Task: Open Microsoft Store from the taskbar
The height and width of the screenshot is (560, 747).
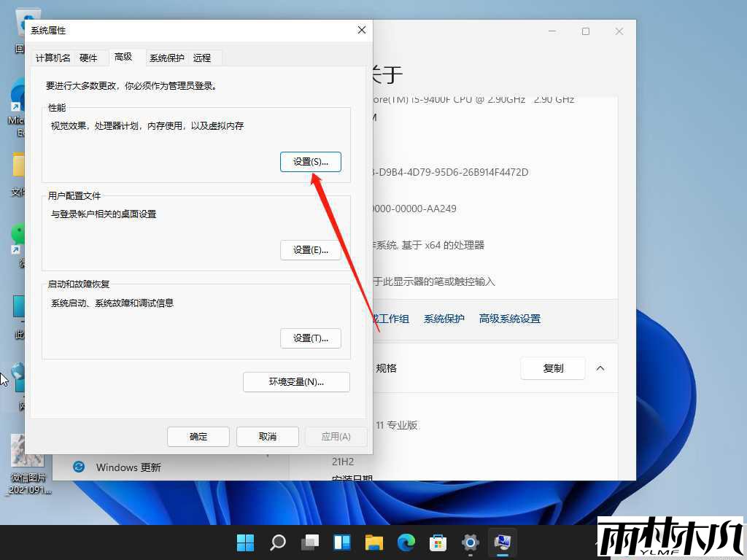Action: click(x=438, y=542)
